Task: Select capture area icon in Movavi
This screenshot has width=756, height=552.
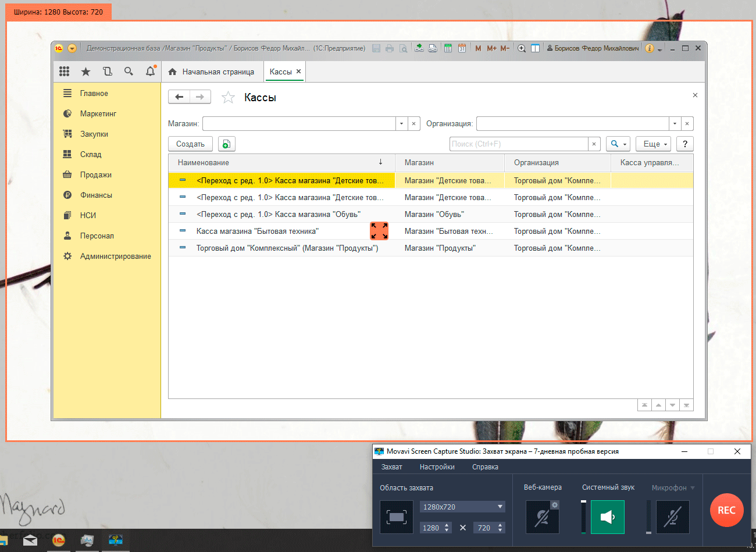Action: (397, 517)
